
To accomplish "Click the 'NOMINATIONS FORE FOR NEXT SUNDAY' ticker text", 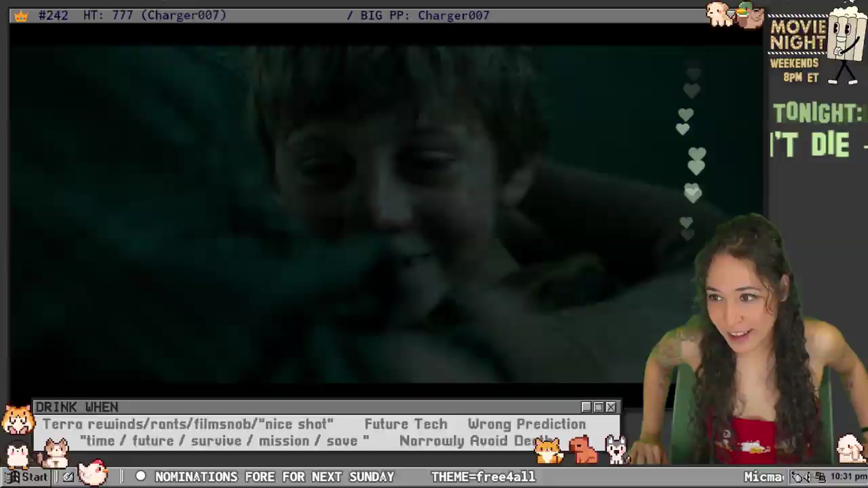I will pos(275,477).
